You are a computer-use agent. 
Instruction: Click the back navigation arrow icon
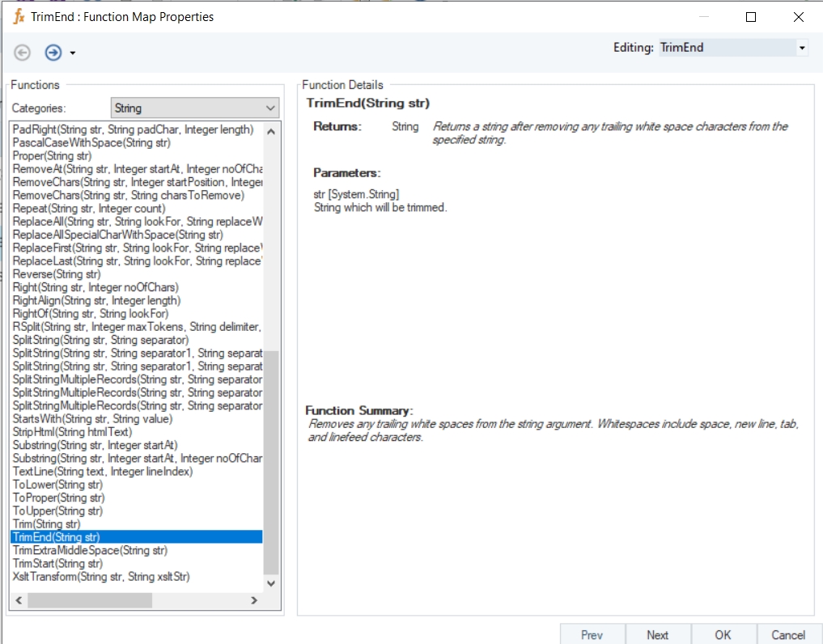pyautogui.click(x=23, y=53)
